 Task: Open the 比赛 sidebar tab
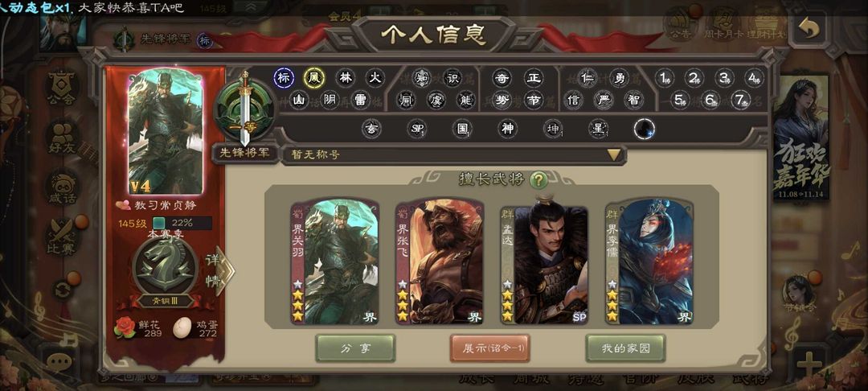(61, 239)
